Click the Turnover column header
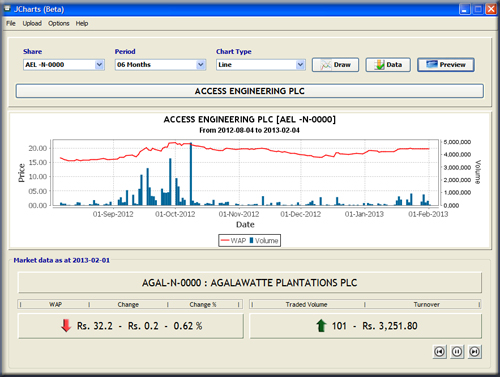The image size is (500, 377). pos(426,304)
